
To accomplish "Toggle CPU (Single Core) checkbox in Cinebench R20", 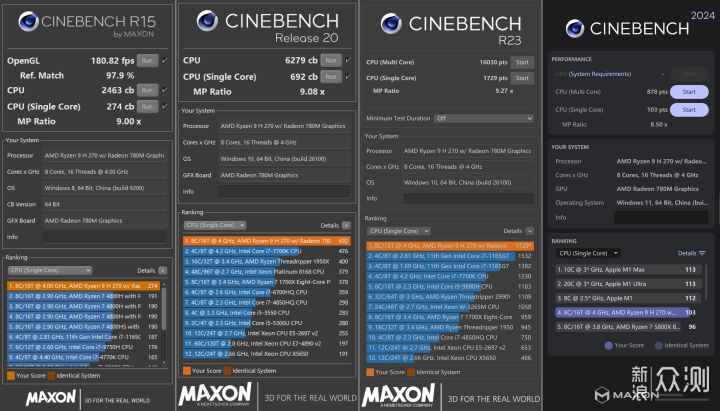I will (x=349, y=76).
